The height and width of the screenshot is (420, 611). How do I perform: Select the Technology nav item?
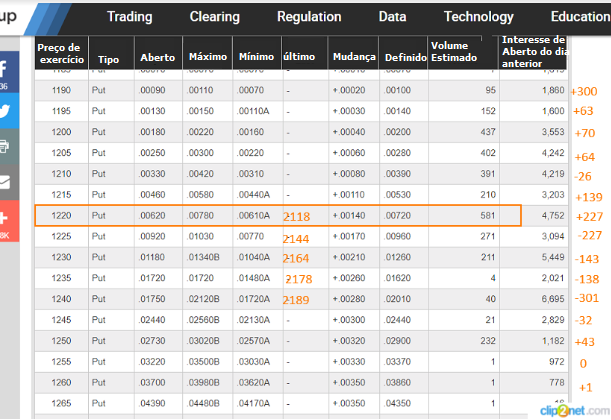click(x=478, y=17)
